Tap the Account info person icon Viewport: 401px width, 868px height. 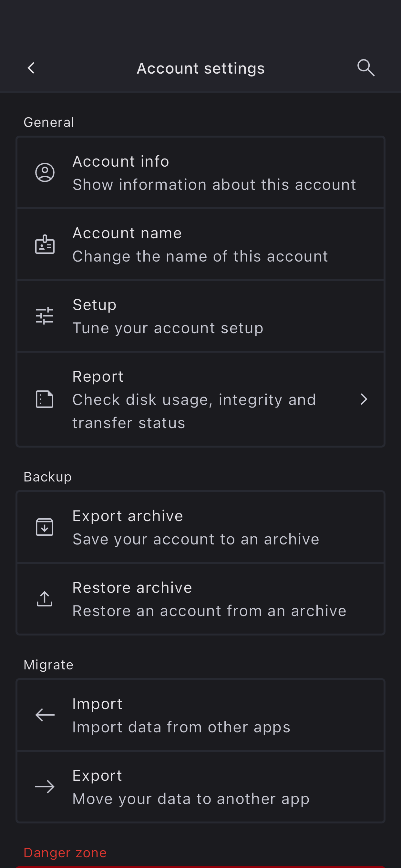pyautogui.click(x=45, y=172)
